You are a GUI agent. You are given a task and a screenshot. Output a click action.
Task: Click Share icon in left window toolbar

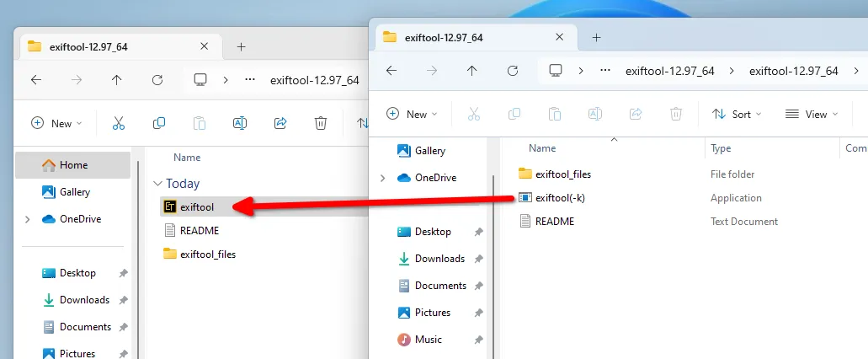[x=280, y=123]
